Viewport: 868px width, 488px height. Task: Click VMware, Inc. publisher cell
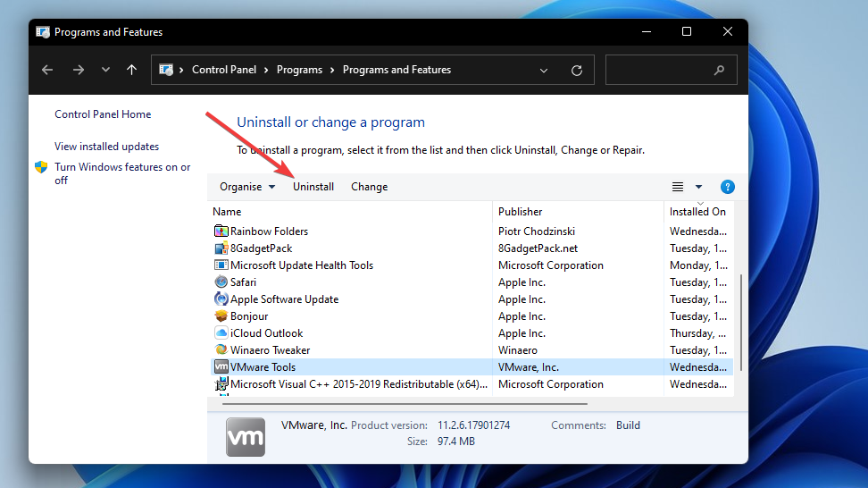point(529,366)
